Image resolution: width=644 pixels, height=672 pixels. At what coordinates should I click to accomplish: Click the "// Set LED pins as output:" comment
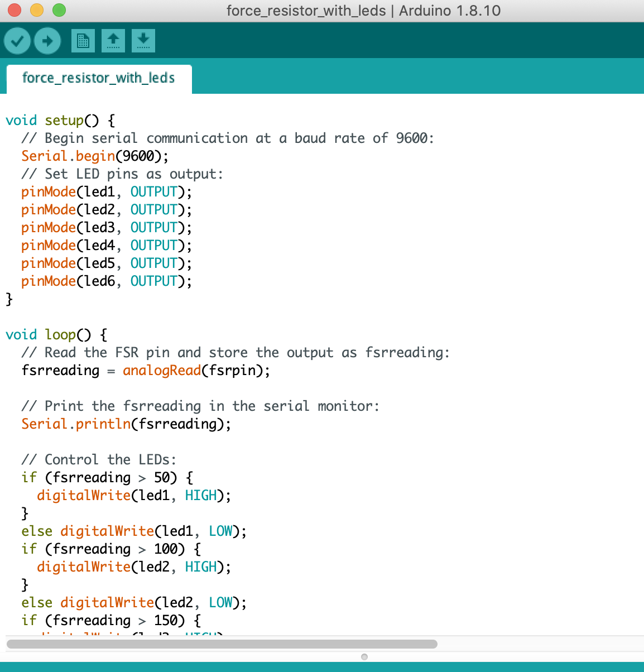coord(122,174)
